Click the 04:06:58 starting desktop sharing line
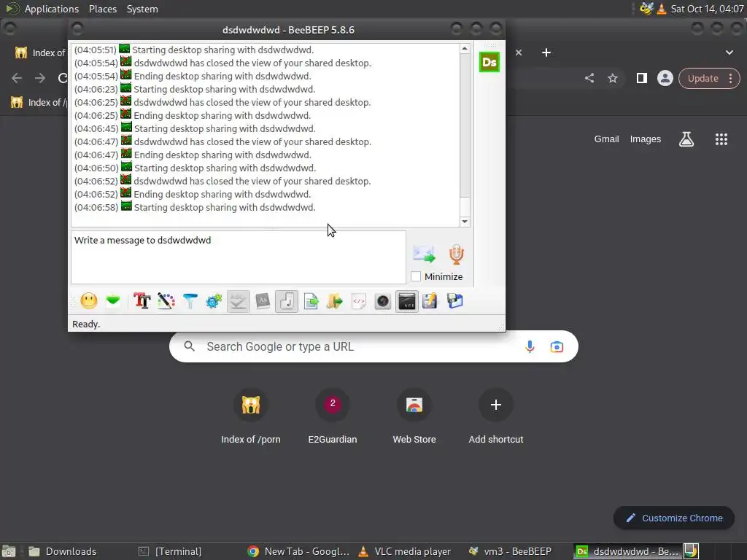Image resolution: width=747 pixels, height=560 pixels. (195, 207)
